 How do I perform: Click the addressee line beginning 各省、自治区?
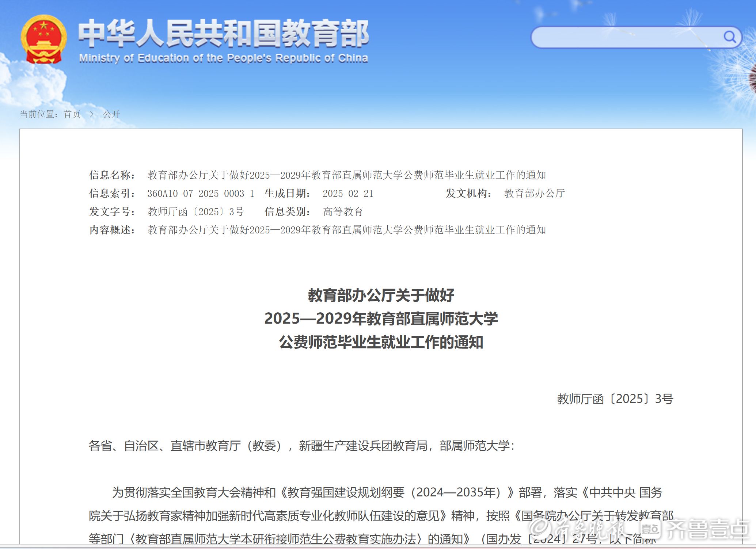point(301,446)
